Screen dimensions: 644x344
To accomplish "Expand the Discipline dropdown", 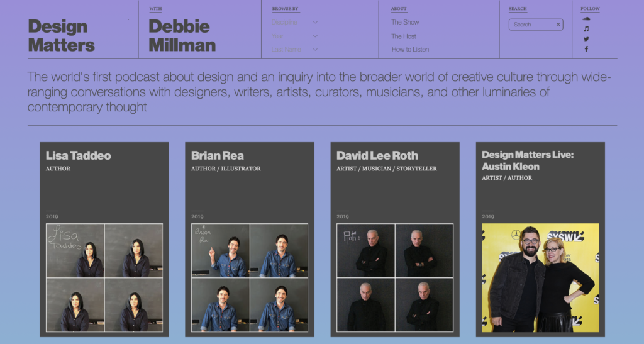I will point(294,22).
